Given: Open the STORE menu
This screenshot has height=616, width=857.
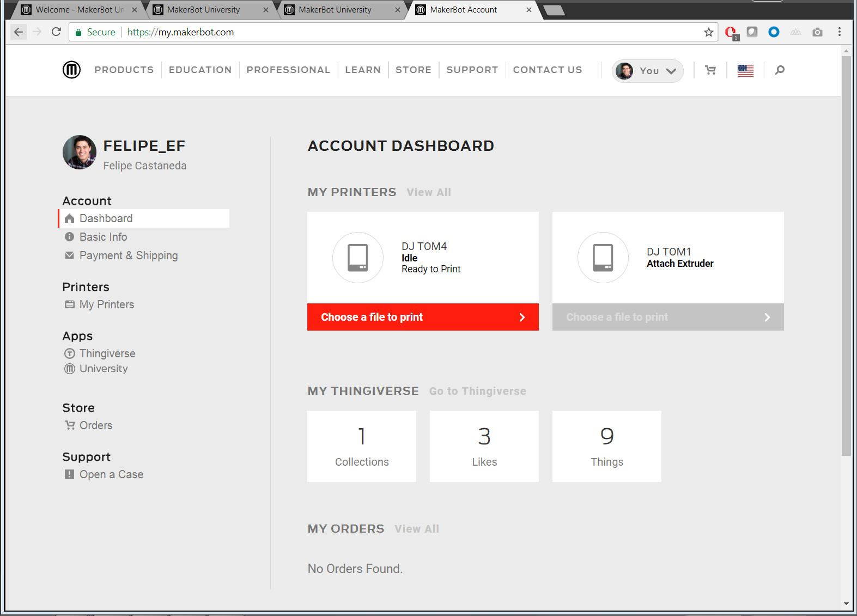Looking at the screenshot, I should (x=414, y=70).
